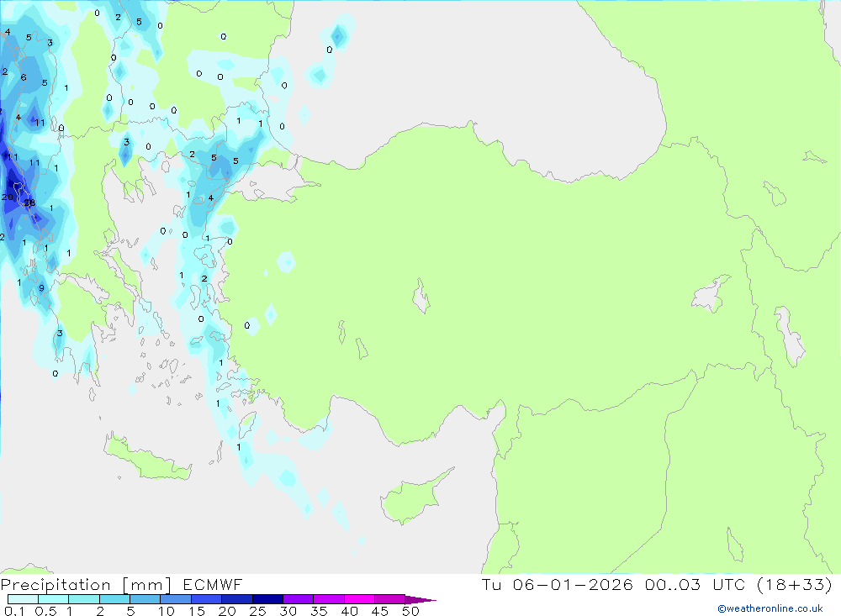
Task: Click the 45–50 mm legend color swatch
Action: [x=390, y=599]
